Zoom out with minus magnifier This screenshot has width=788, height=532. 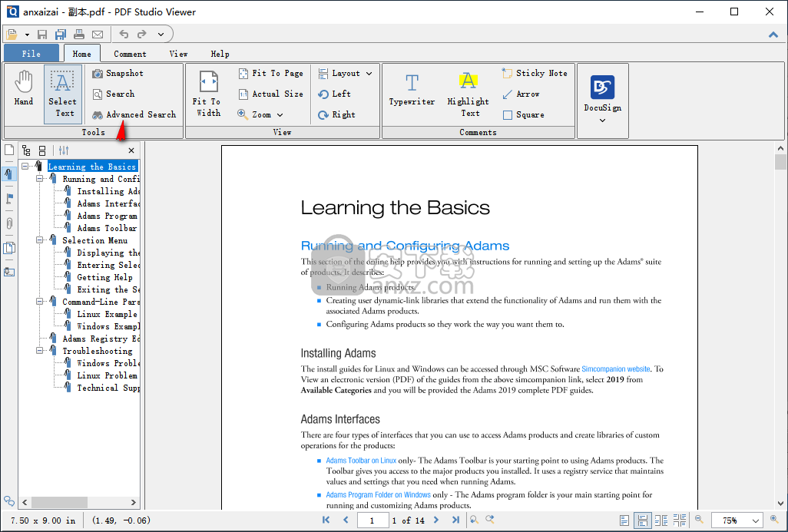[699, 520]
